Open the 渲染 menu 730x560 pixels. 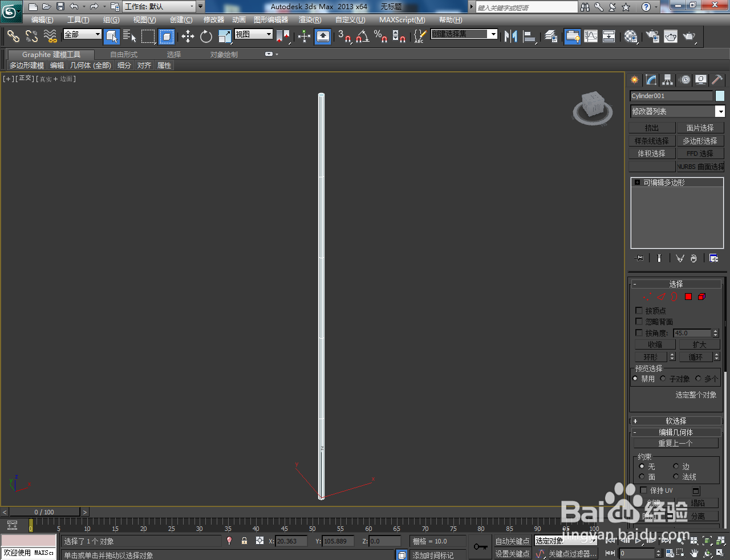(x=310, y=20)
